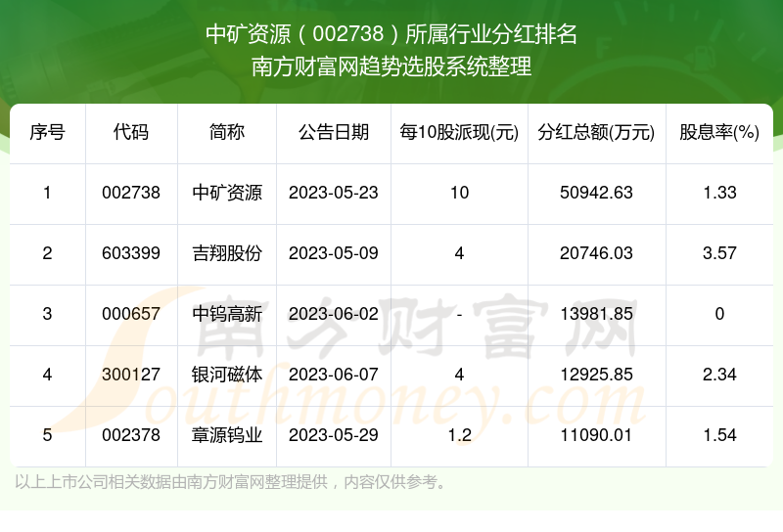The height and width of the screenshot is (532, 783).
Task: Click the 序号 column header
Action: [47, 132]
